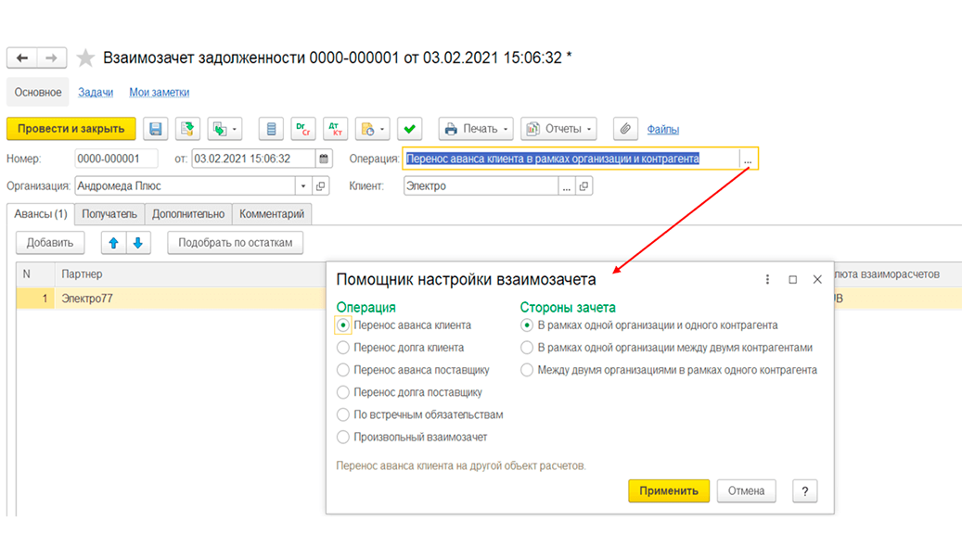Click the green checkmark icon

coord(409,129)
